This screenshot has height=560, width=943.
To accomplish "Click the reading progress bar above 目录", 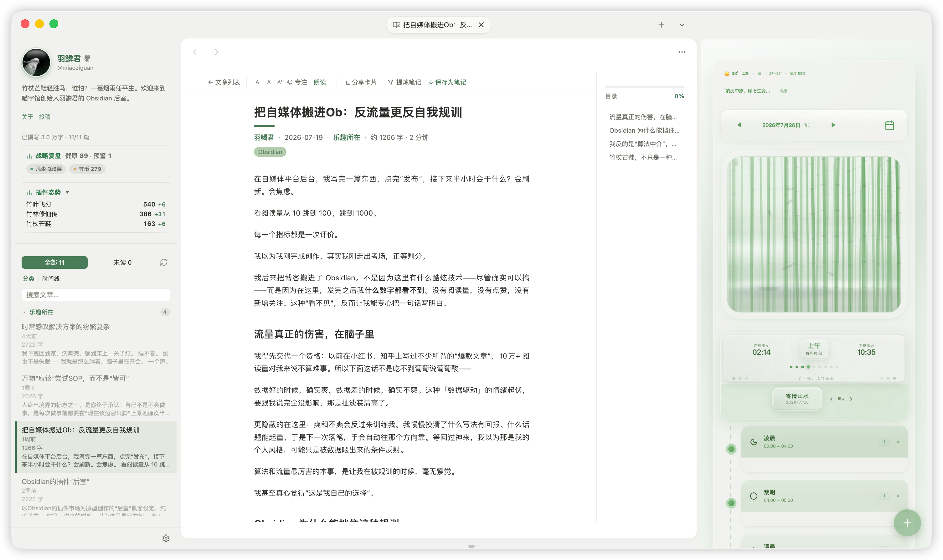I will pos(644,87).
